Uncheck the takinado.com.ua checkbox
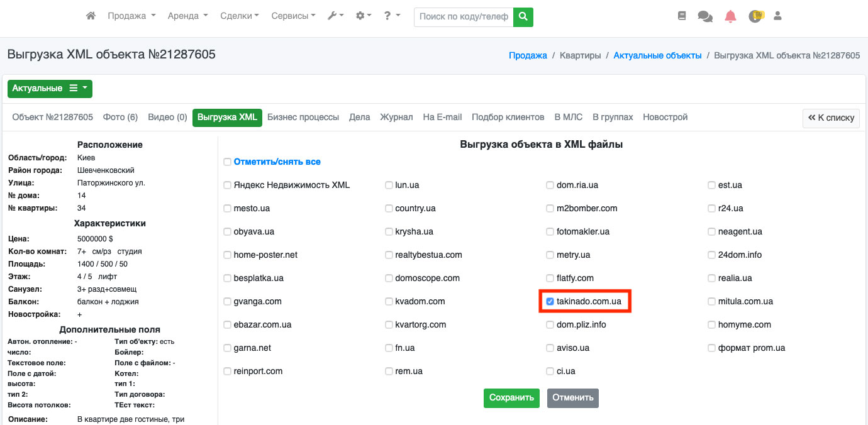Viewport: 868px width, 425px height. click(550, 302)
